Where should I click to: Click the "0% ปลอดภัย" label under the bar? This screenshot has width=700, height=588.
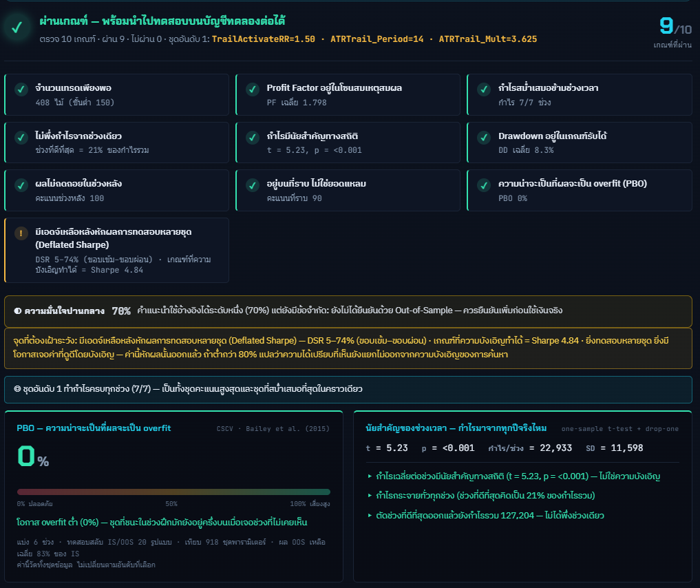coord(35,504)
